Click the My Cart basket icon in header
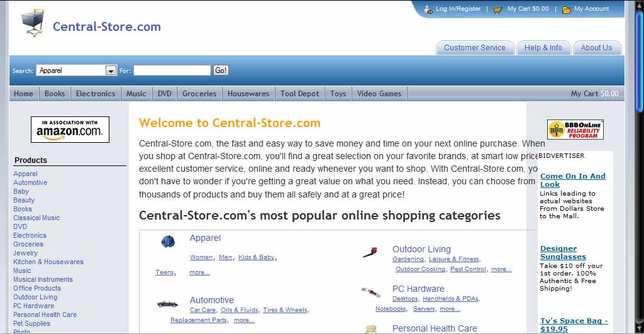Screen dimensions: 644x334 click(x=497, y=9)
